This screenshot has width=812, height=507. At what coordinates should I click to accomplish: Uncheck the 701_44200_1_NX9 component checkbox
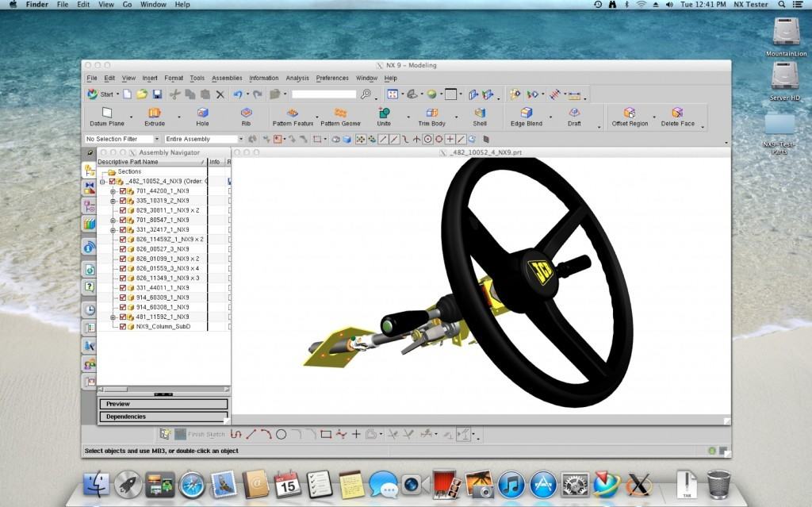(x=123, y=191)
